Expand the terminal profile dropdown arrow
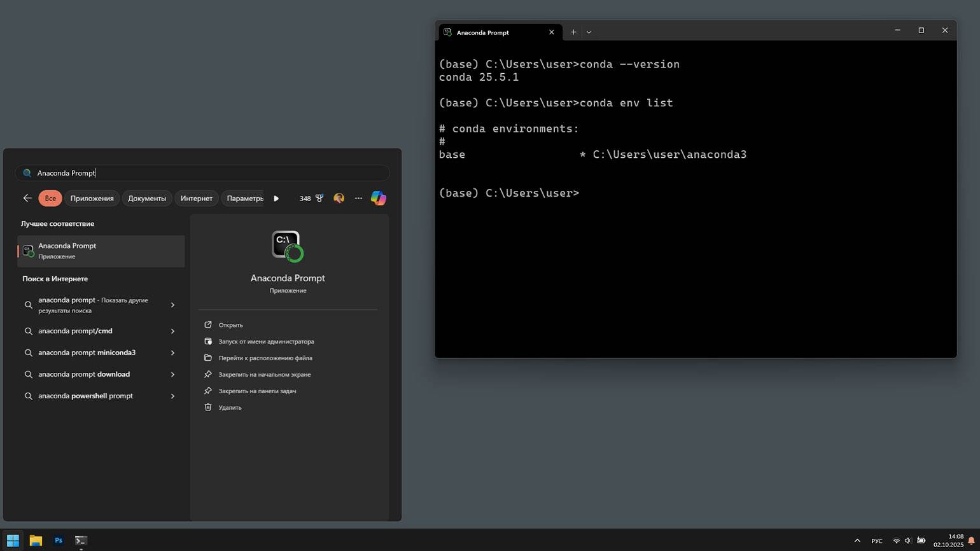980x551 pixels. point(589,32)
